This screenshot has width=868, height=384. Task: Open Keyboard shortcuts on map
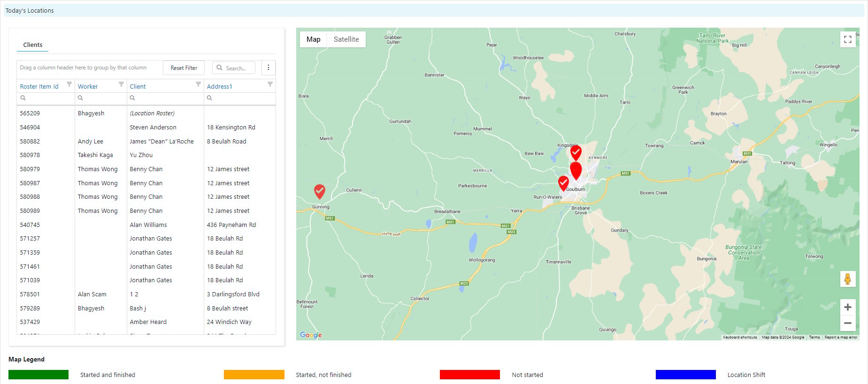coord(740,337)
